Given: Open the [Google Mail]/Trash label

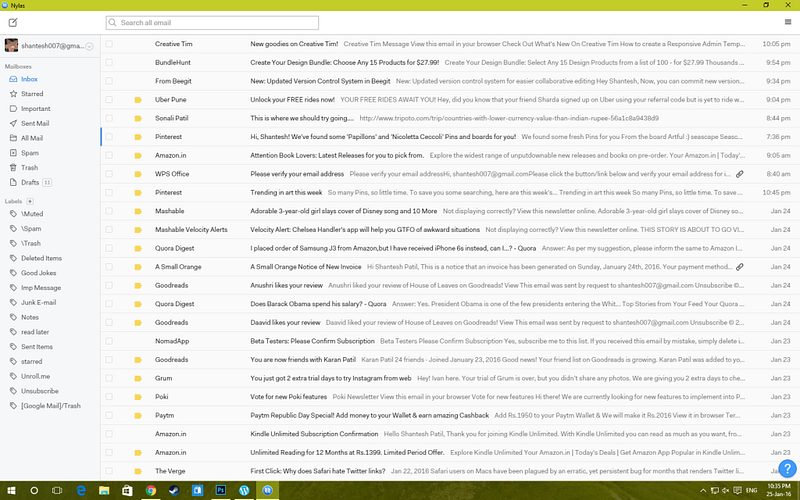Looking at the screenshot, I should click(x=50, y=406).
